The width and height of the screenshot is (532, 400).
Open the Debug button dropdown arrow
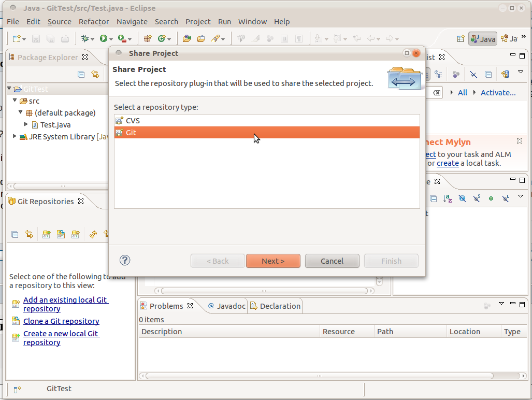pos(92,39)
